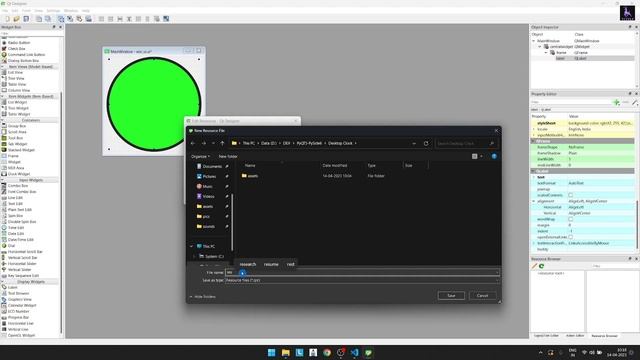Toggle the openExternalLinks checkbox
Screen dimensions: 640x360
tap(571, 237)
